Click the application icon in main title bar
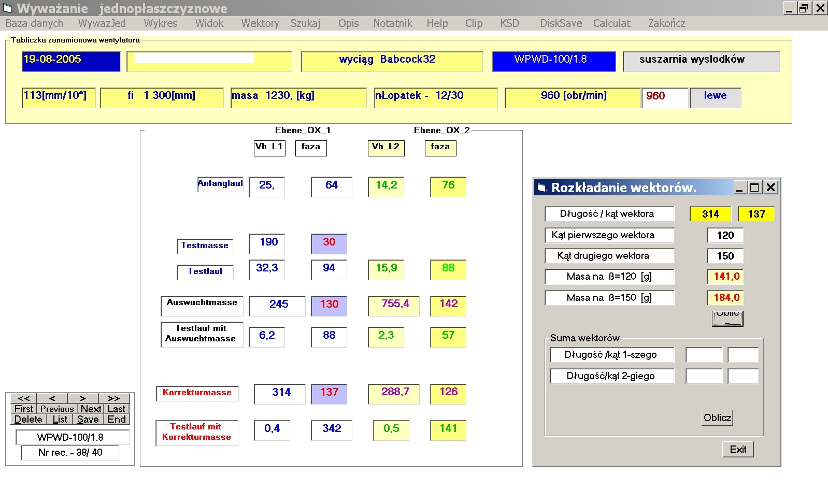 click(x=7, y=8)
